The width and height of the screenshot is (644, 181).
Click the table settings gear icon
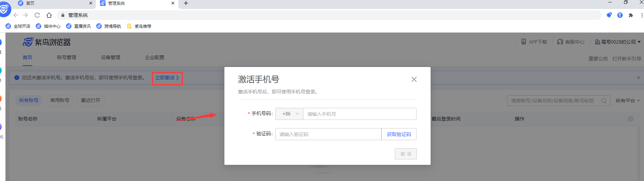630,119
